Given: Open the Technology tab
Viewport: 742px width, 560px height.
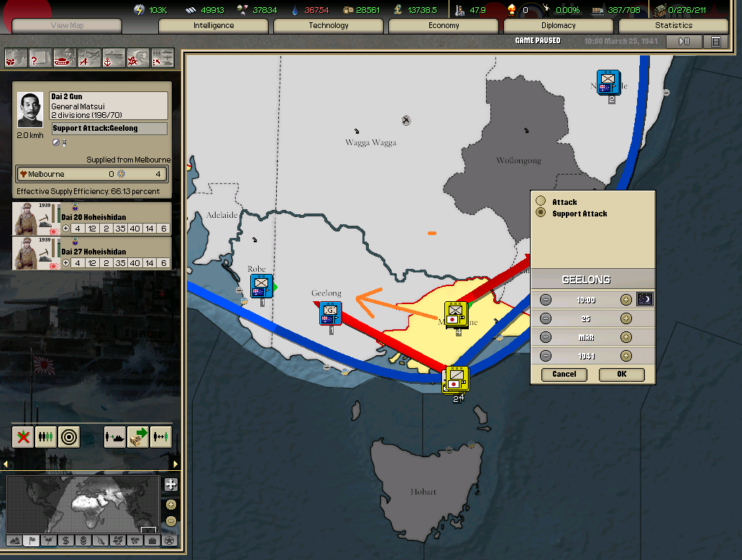Looking at the screenshot, I should point(329,26).
